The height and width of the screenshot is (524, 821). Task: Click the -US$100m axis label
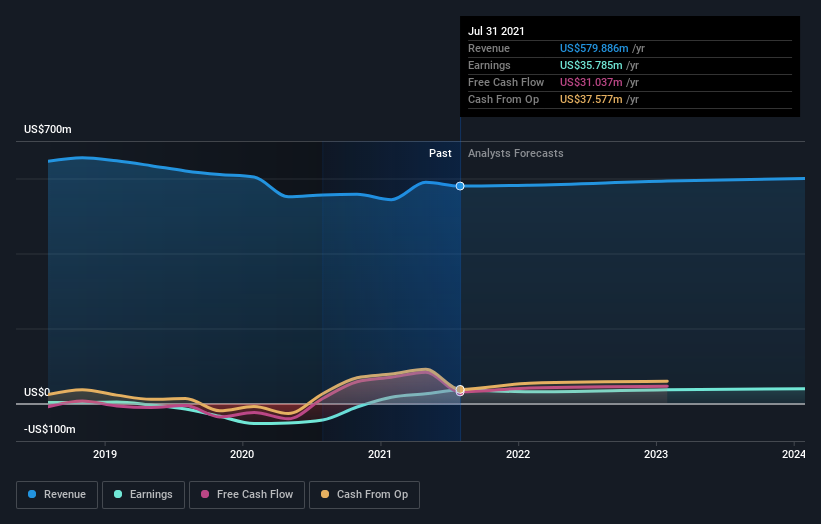point(50,429)
